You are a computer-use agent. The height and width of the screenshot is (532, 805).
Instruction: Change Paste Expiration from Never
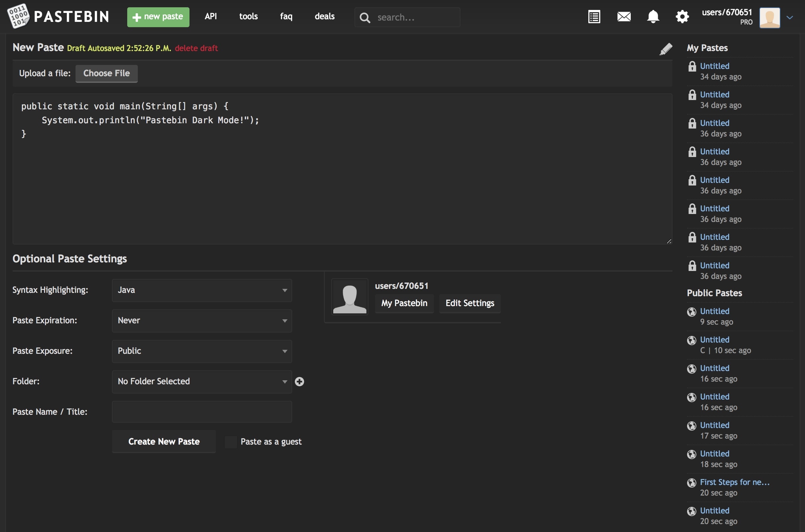[x=201, y=320]
